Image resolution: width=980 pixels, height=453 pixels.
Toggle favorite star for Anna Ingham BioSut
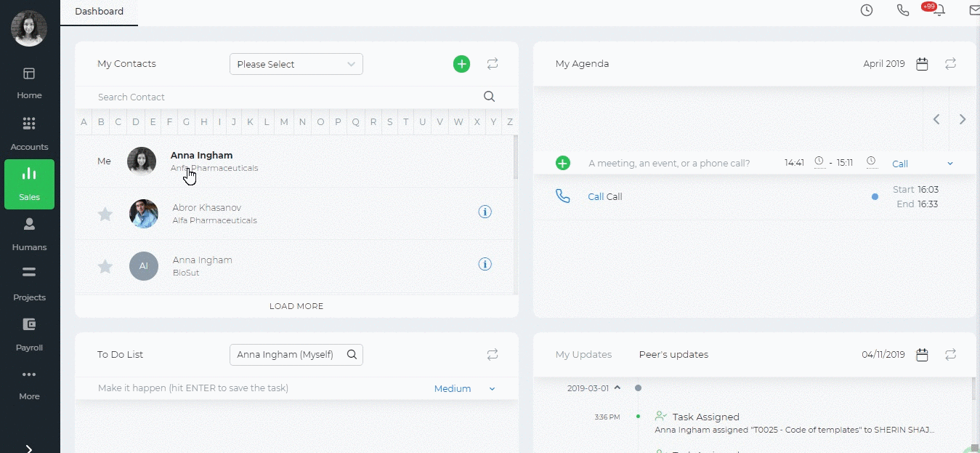point(105,266)
